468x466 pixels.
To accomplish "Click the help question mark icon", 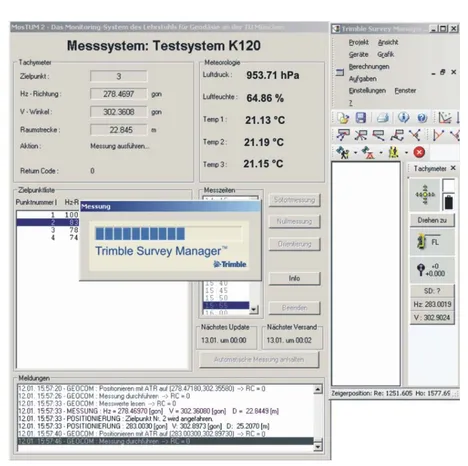I will pos(422,118).
